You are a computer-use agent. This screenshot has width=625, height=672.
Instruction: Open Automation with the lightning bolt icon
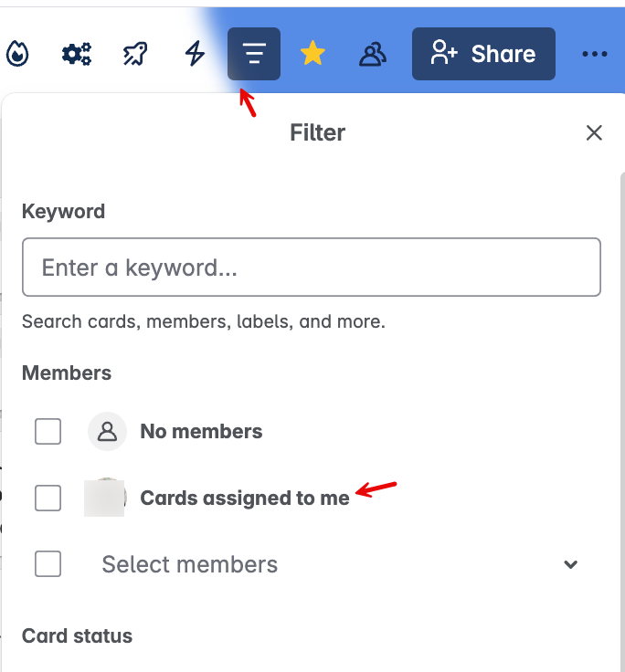(195, 55)
